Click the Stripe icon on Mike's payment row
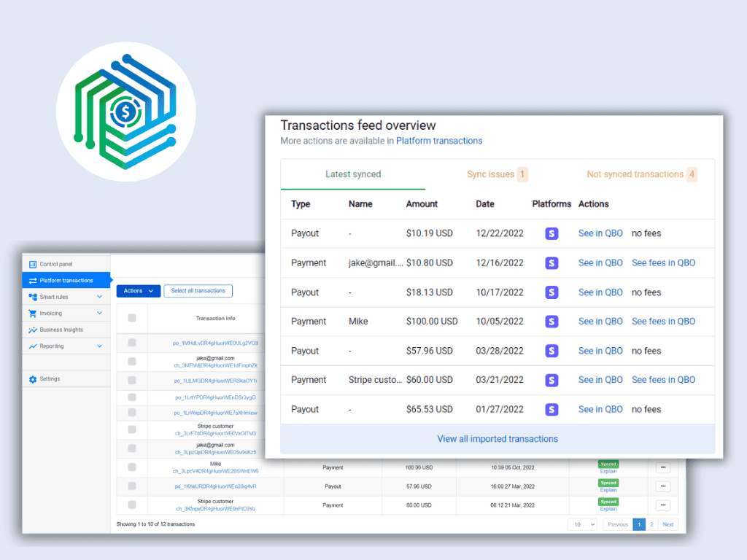This screenshot has width=747, height=560. (551, 322)
